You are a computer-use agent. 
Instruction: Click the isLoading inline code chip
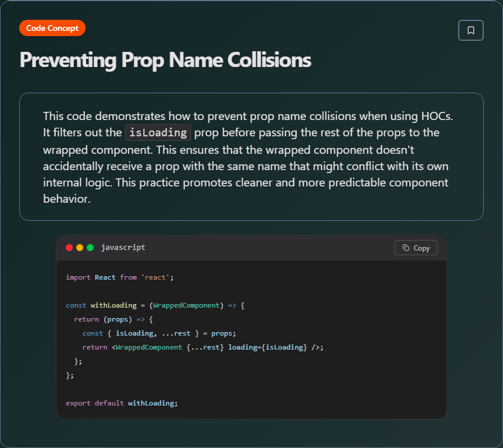pyautogui.click(x=157, y=132)
